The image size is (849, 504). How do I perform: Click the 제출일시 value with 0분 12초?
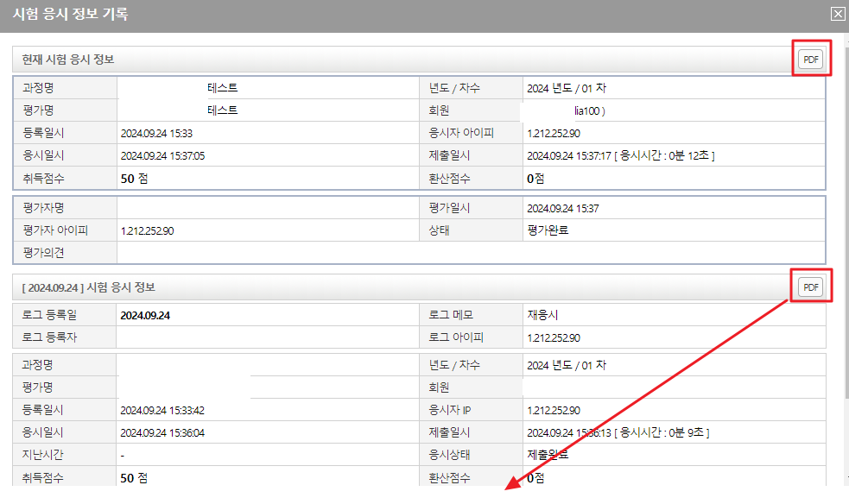point(620,155)
